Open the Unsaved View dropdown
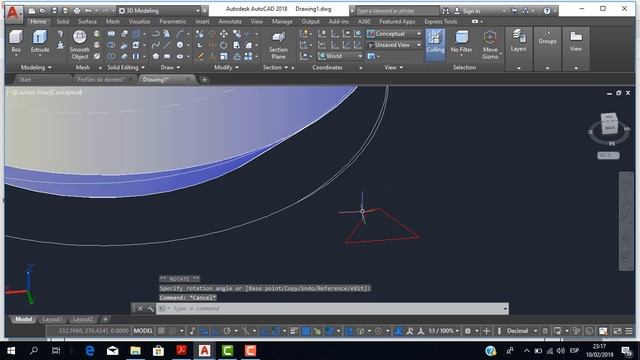This screenshot has height=360, width=640. (394, 45)
